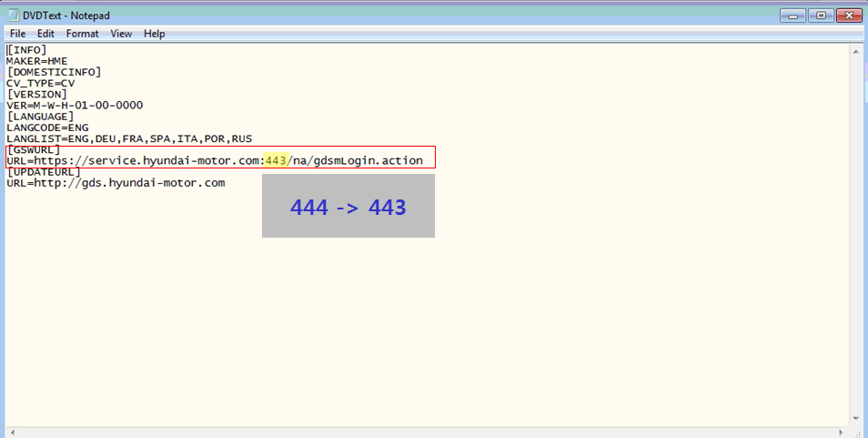Click the LANGCODE=ENG line

click(47, 127)
